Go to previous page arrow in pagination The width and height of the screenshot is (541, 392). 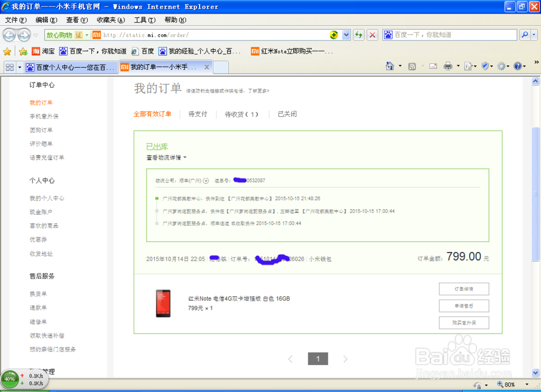pos(290,359)
